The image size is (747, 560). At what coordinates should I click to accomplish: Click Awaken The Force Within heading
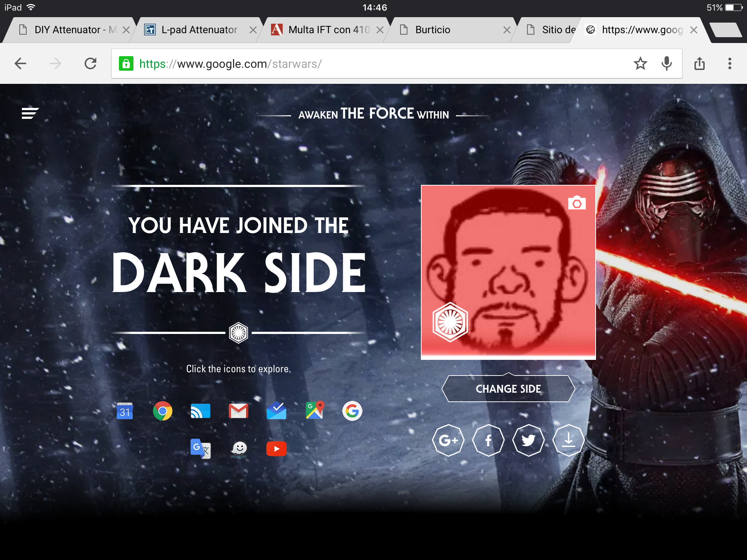(374, 114)
